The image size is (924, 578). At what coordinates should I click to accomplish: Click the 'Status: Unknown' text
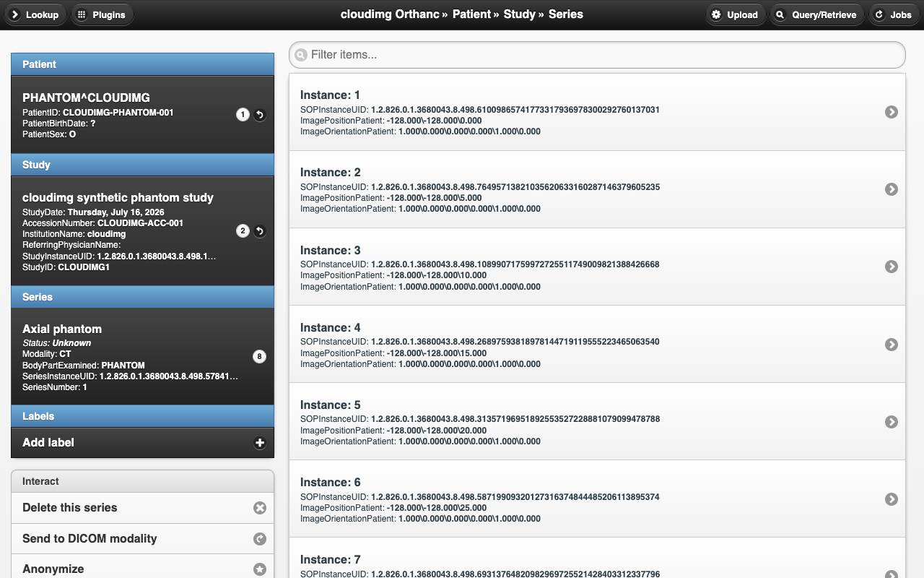coord(57,343)
